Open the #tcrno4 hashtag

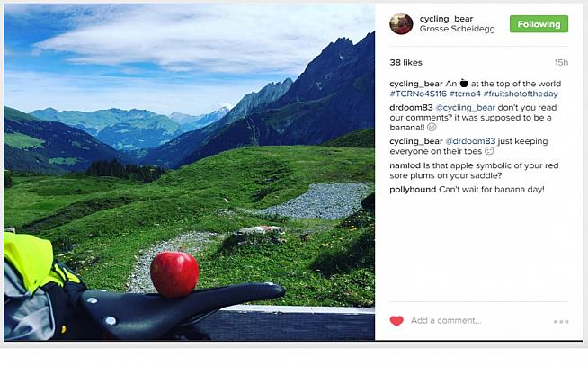465,94
